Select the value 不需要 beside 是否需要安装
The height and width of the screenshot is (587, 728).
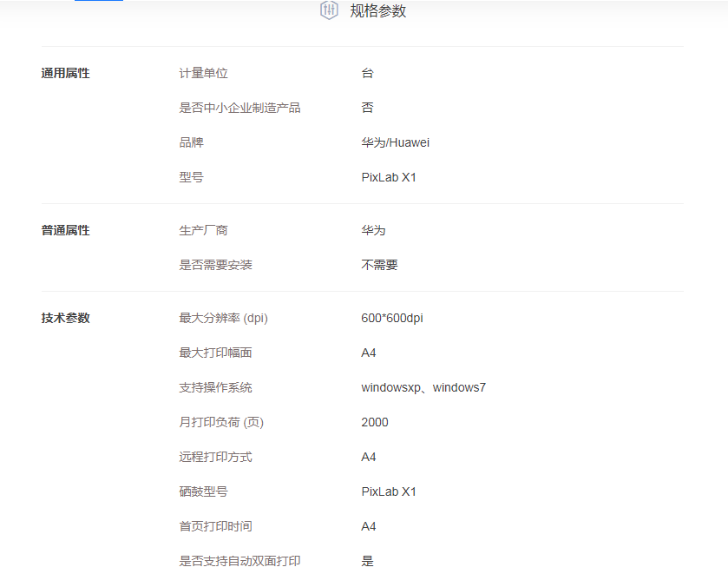[x=379, y=265]
